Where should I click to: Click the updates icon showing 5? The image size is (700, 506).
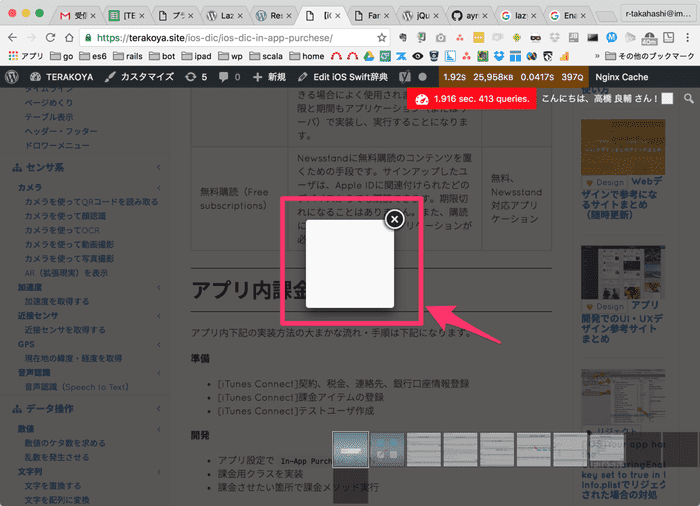coord(196,77)
